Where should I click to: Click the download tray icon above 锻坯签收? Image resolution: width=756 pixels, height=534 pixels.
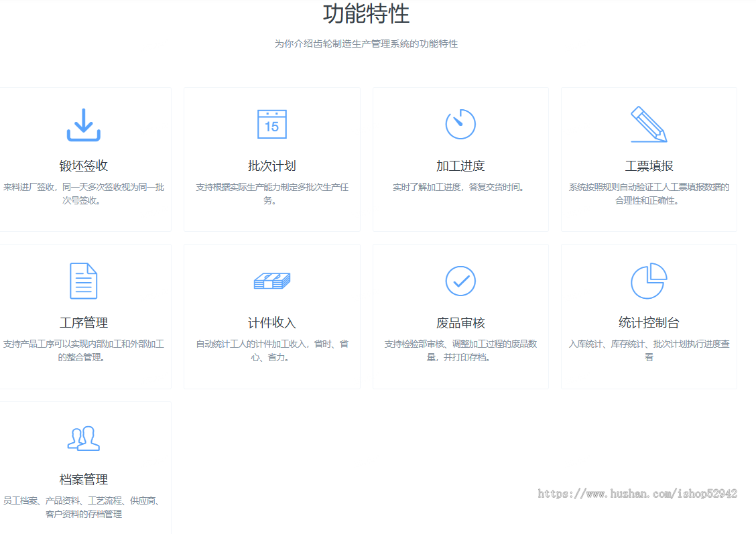[83, 125]
